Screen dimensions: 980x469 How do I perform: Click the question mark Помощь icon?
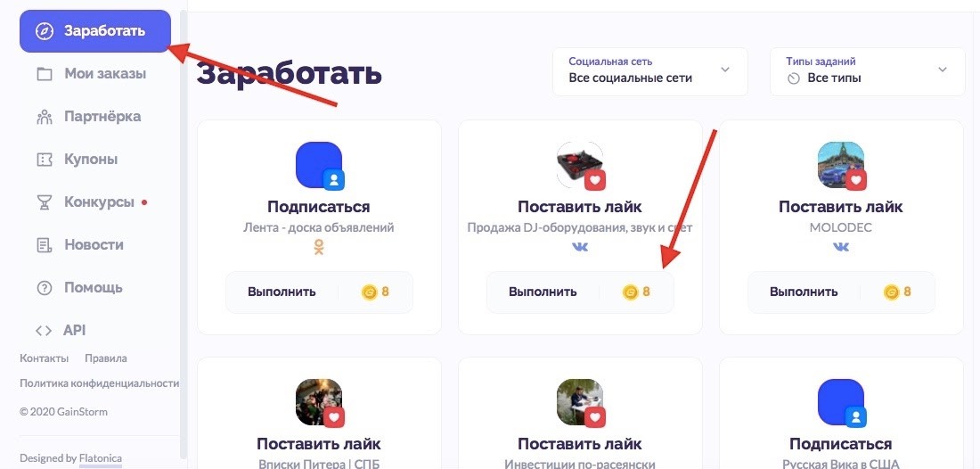click(x=45, y=288)
